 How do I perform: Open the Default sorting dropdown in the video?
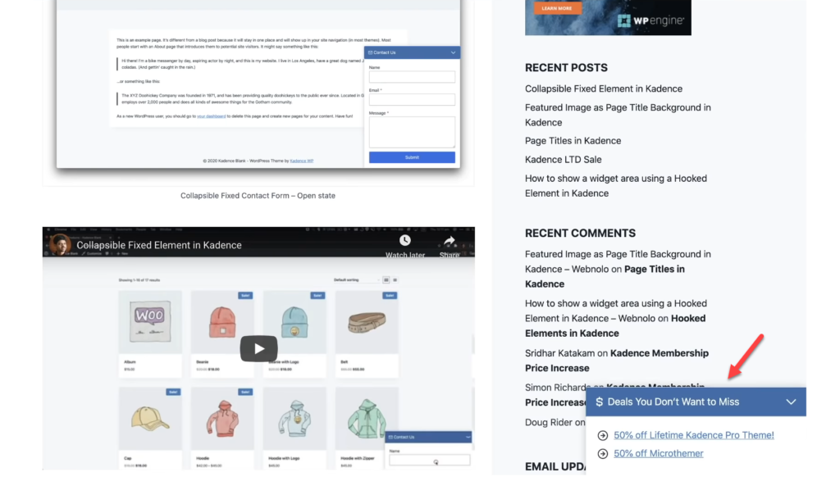356,279
